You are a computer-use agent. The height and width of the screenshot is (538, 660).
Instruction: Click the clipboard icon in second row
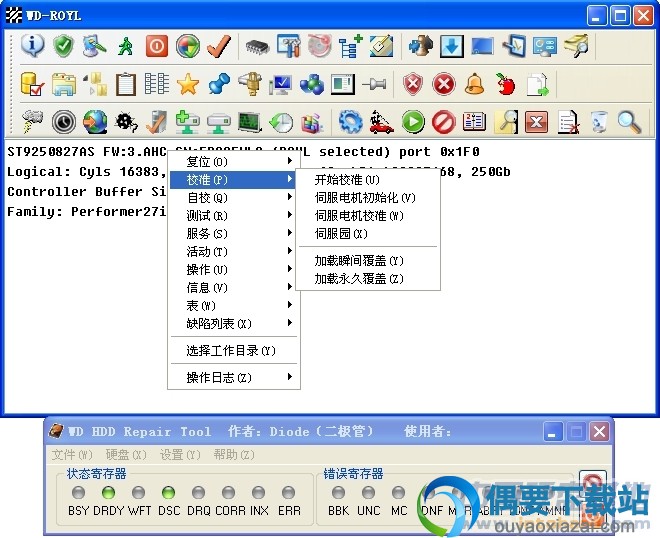click(x=125, y=84)
